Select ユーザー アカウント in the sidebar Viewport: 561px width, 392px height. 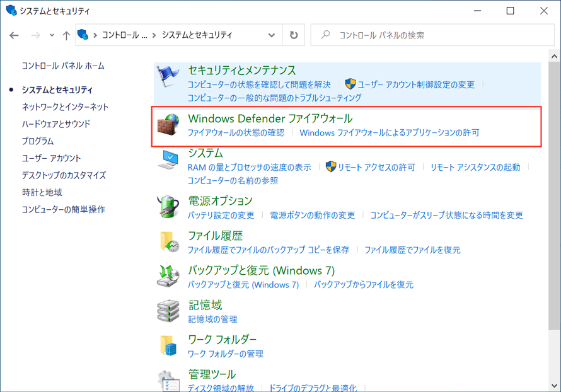coord(51,158)
